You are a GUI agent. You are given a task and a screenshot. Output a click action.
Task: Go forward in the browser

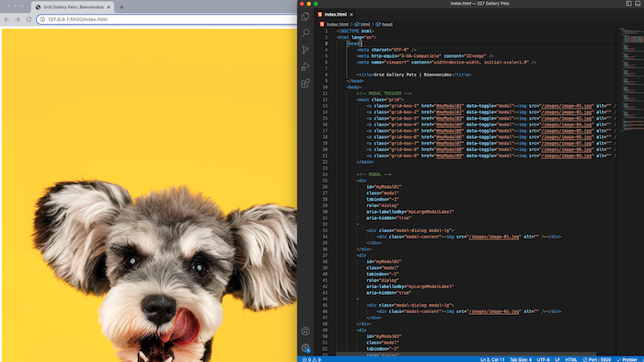(x=17, y=19)
